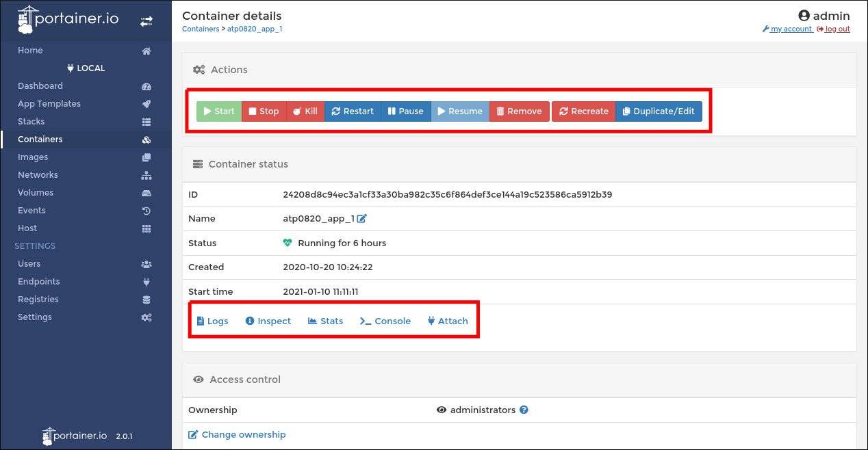Click the Change ownership link

pos(237,434)
